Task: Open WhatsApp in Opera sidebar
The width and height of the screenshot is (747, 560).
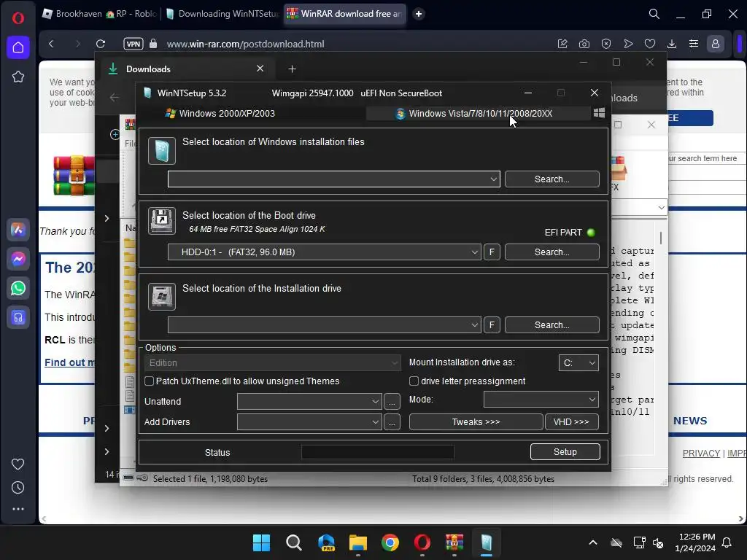Action: coord(18,288)
